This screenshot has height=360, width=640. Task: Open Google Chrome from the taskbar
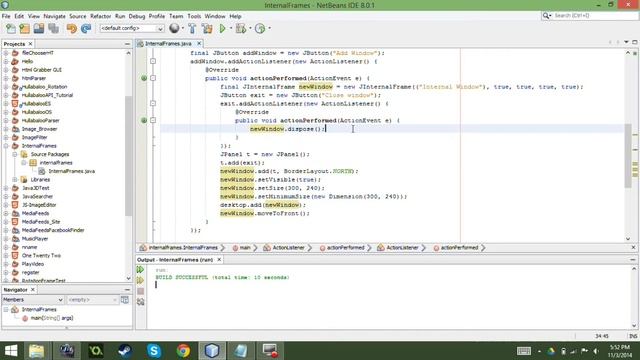(183, 351)
